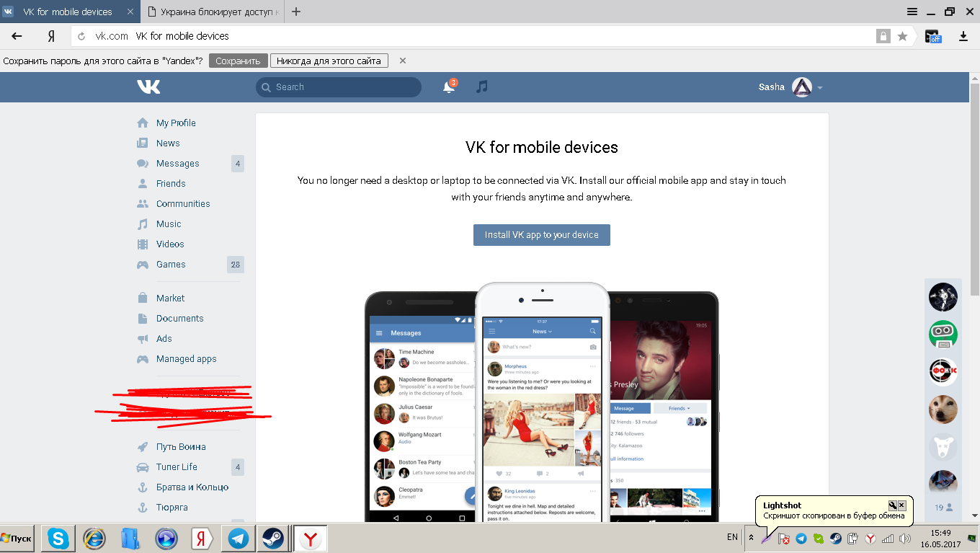Open the dog avatar chat in friends sidebar

(943, 409)
